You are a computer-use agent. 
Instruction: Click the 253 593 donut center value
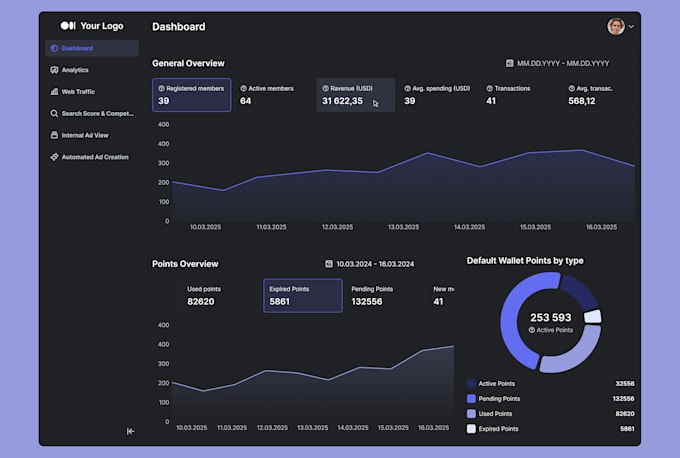coord(551,317)
